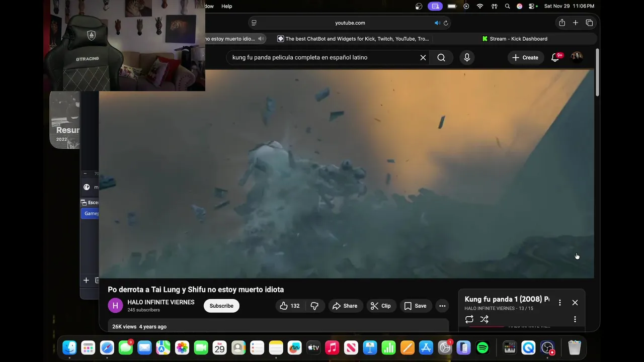Click the YouTube search magnifier button

click(x=441, y=57)
